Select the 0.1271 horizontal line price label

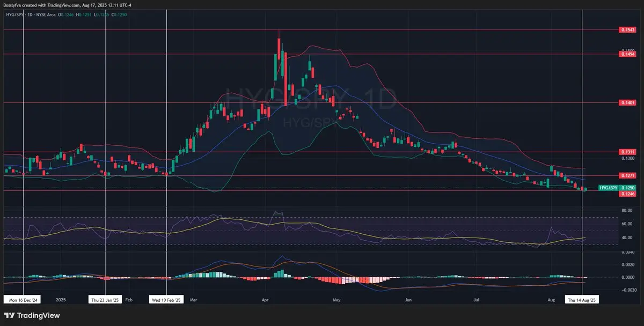[x=628, y=175]
